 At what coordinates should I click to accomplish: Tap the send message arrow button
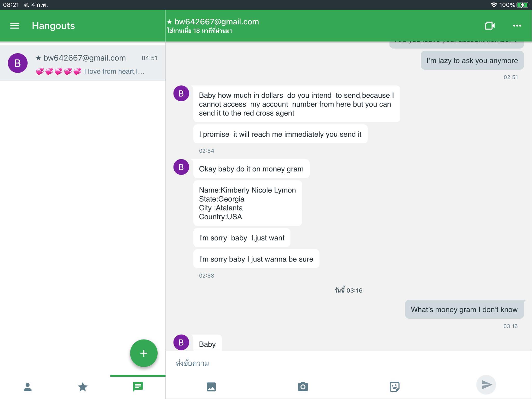tap(486, 385)
